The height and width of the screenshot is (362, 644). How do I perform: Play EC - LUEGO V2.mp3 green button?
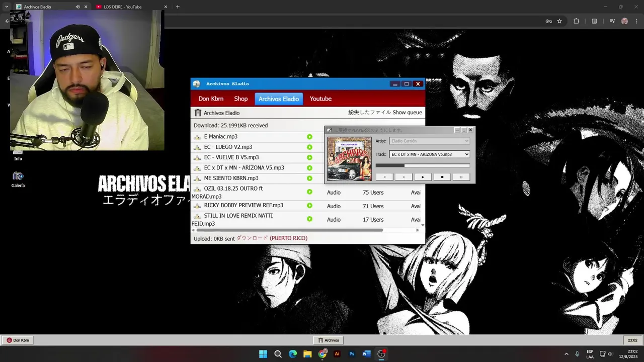point(309,147)
